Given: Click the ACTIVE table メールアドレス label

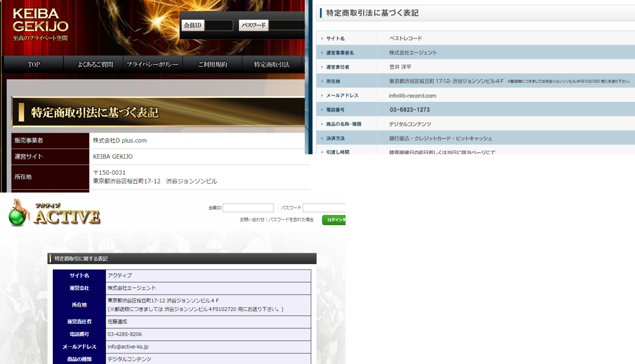Looking at the screenshot, I should click(x=79, y=347).
